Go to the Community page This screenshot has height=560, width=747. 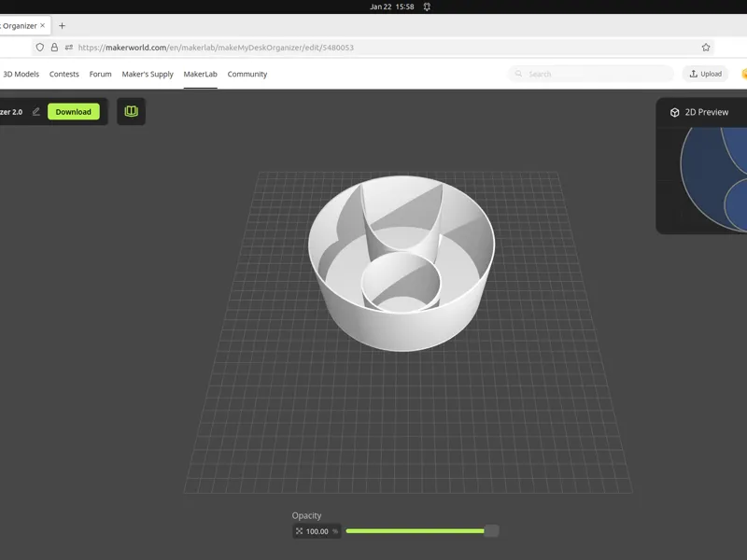pyautogui.click(x=247, y=74)
